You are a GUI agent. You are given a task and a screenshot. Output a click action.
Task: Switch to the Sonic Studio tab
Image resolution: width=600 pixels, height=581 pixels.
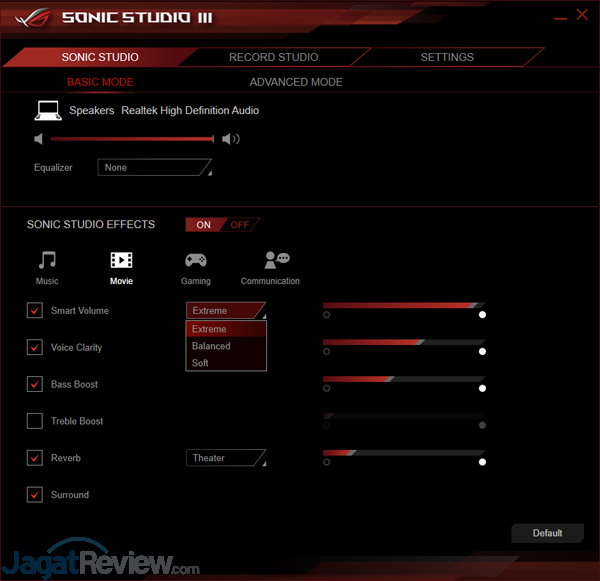pos(100,57)
